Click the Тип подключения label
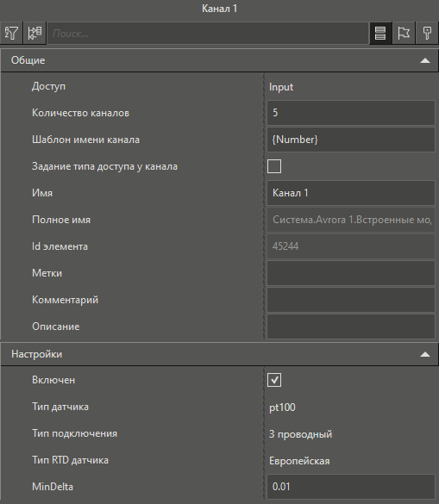 tap(75, 433)
